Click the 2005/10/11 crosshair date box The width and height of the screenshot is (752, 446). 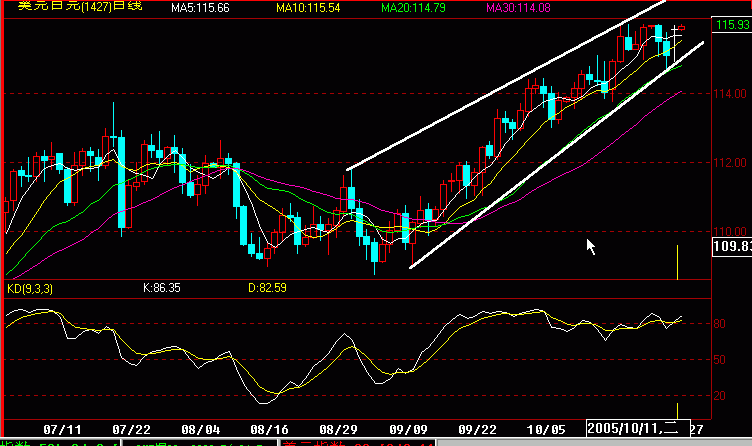(638, 428)
